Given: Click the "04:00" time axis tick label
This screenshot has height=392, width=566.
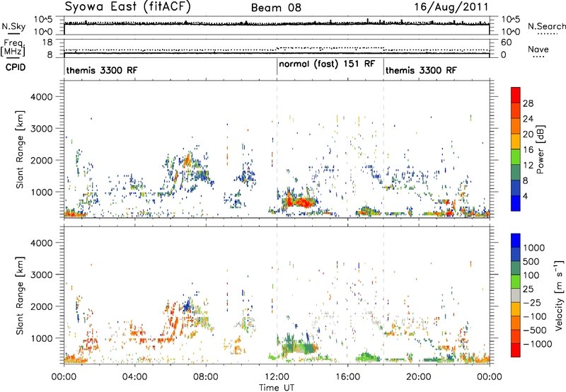Looking at the screenshot, I should coord(134,377).
